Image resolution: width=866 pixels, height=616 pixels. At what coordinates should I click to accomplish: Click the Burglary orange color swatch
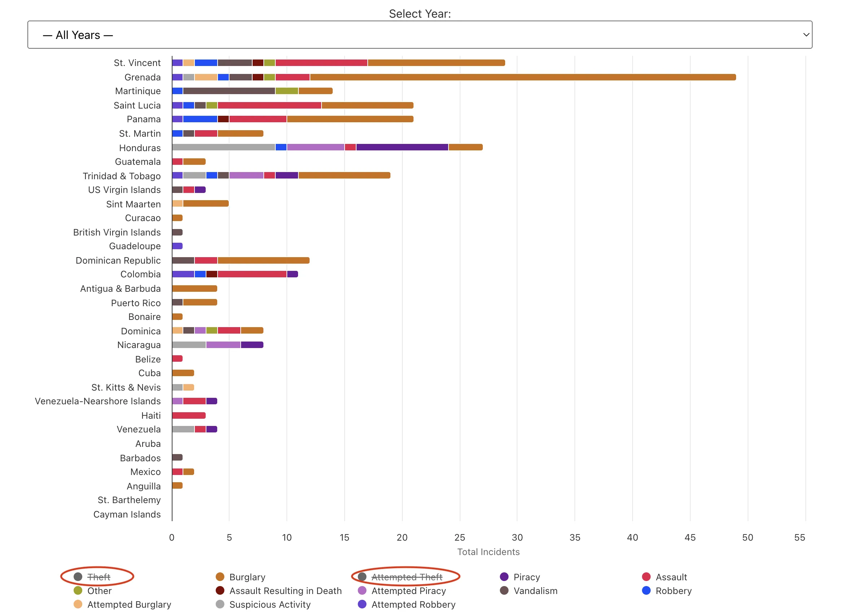click(x=220, y=577)
